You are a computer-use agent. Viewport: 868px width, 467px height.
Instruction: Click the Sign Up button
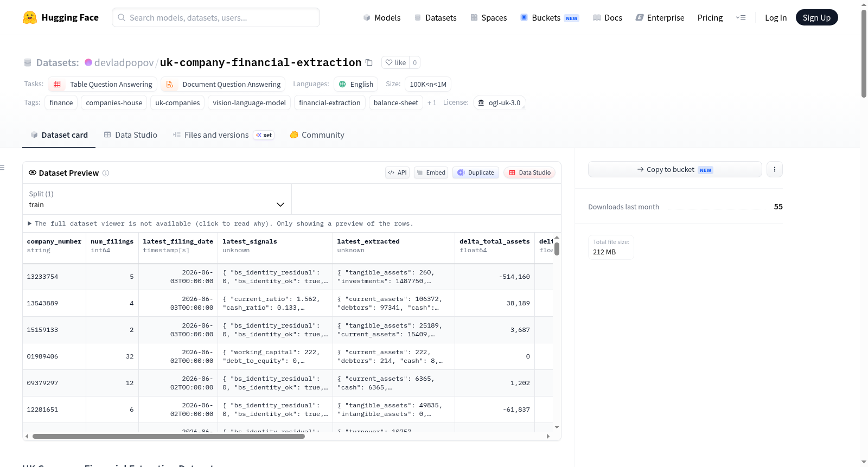[816, 17]
